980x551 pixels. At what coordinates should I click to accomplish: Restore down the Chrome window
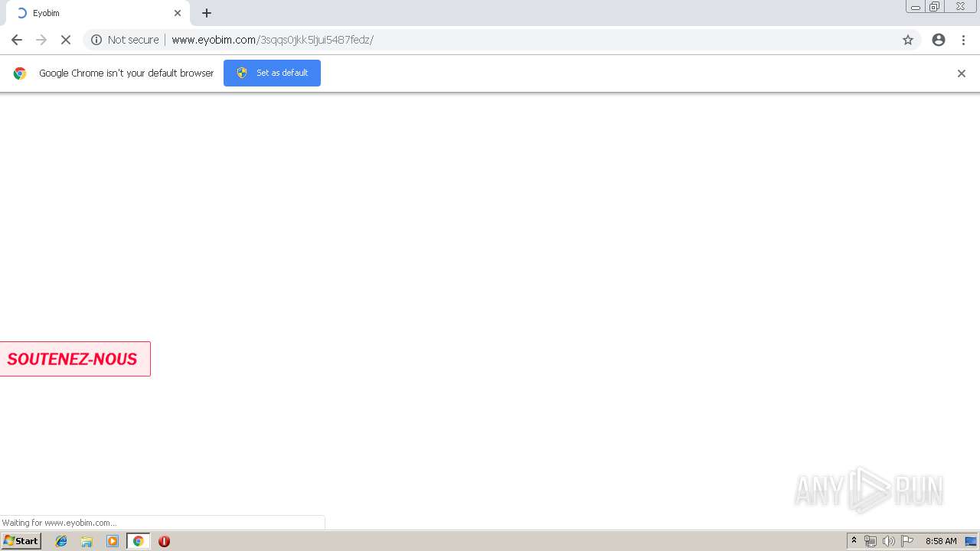click(x=935, y=7)
